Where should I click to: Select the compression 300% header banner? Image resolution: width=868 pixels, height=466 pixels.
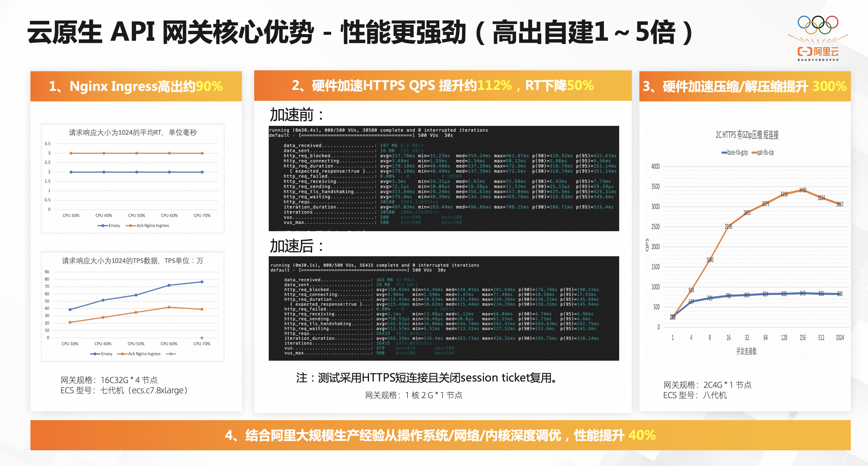point(744,86)
